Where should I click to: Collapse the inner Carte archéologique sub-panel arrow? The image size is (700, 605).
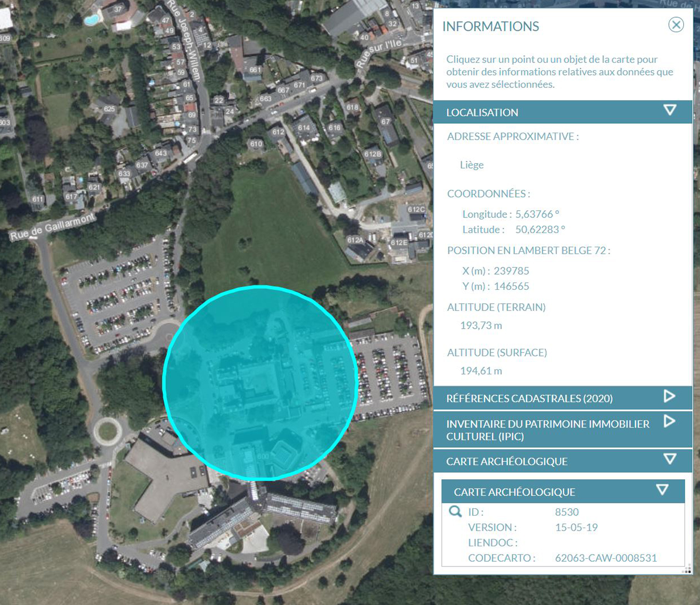662,490
